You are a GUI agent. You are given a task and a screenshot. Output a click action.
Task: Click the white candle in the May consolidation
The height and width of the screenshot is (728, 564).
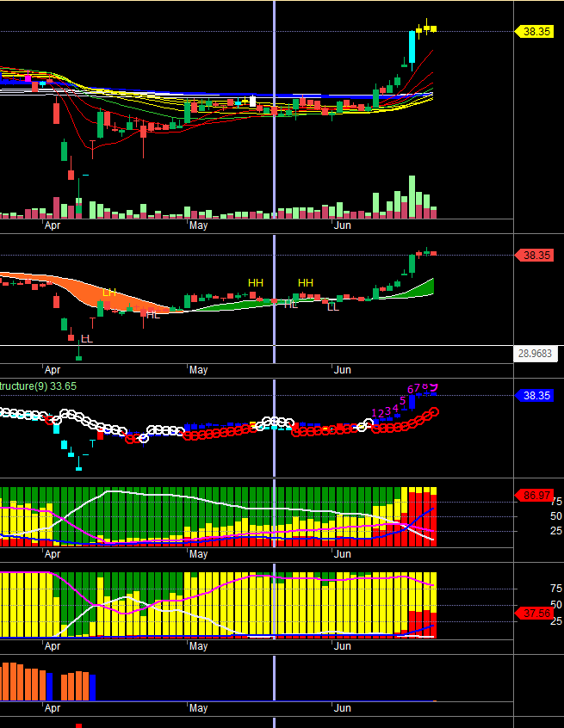click(x=253, y=102)
